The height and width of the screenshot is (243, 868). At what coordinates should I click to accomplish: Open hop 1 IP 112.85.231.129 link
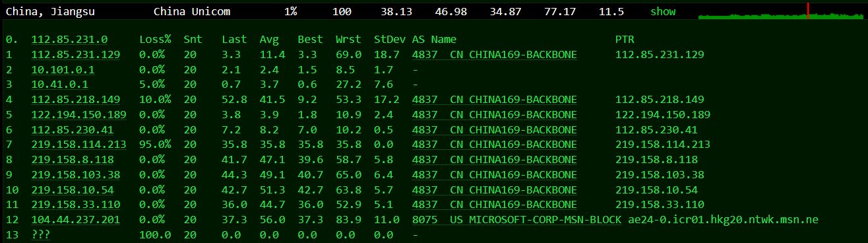pos(76,55)
